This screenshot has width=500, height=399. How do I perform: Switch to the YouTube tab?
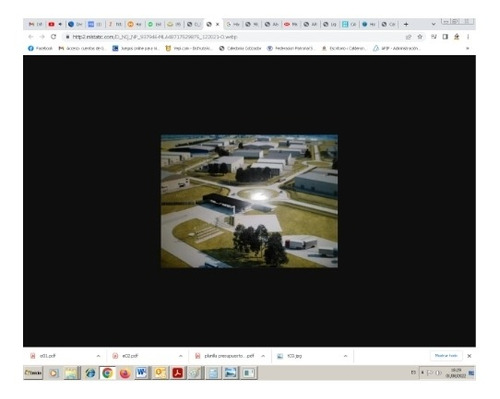click(55, 24)
